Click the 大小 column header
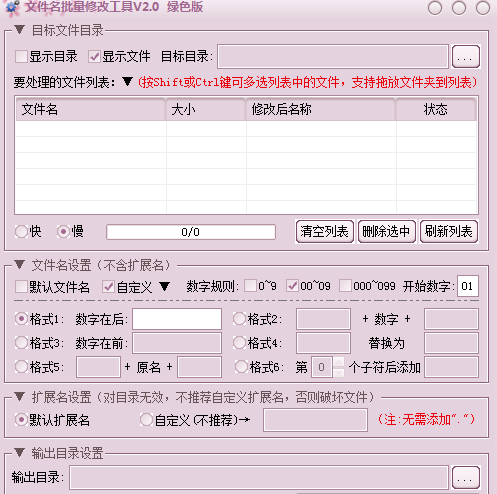Viewport: 497px width, 494px height. coord(206,109)
